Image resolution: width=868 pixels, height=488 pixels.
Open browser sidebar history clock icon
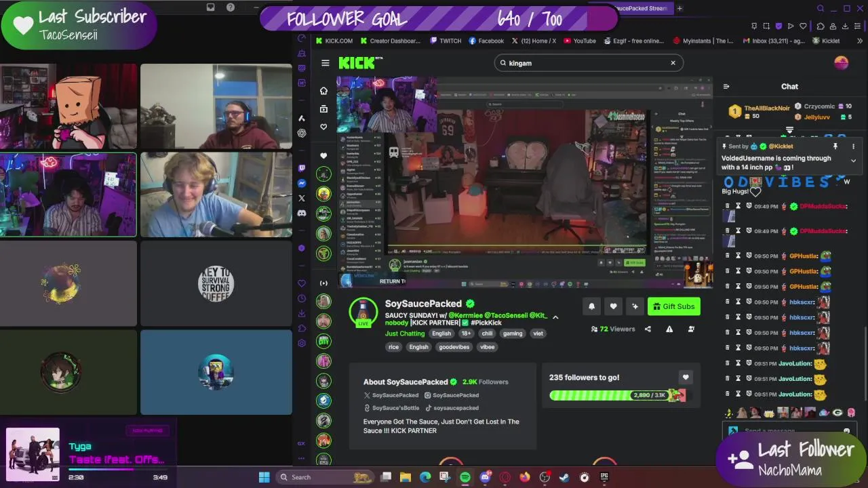pos(302,298)
